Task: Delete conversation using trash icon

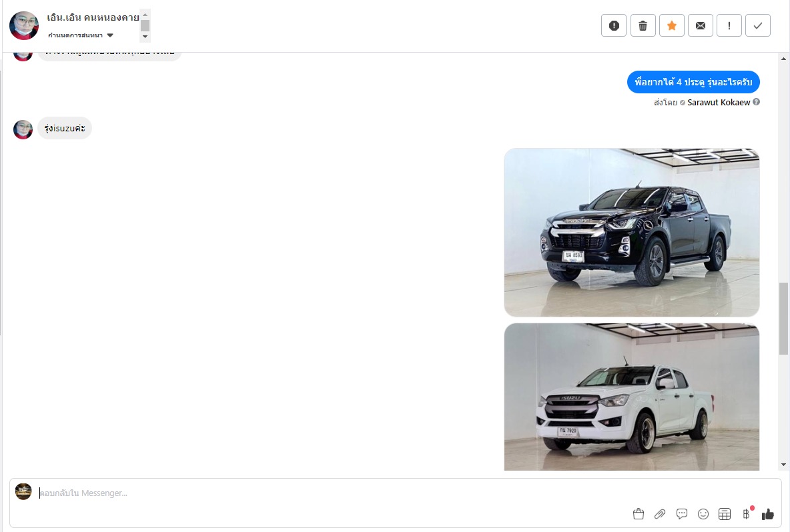Action: [x=643, y=26]
